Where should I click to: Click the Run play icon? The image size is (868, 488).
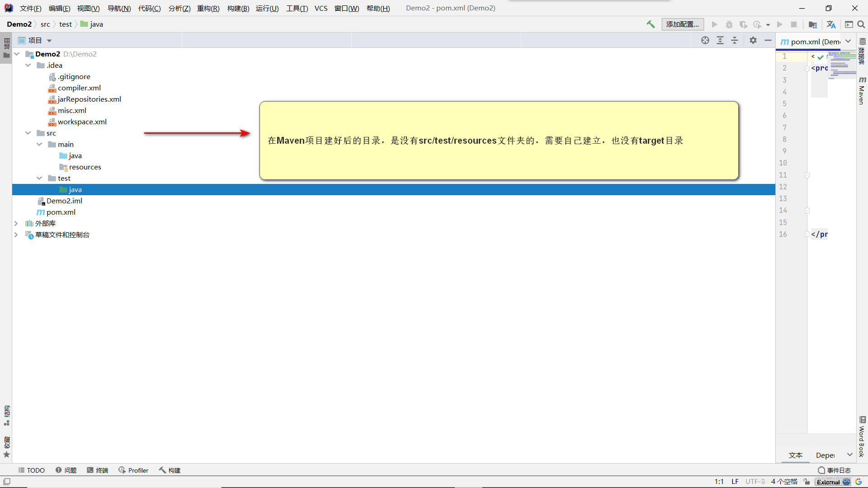[715, 24]
